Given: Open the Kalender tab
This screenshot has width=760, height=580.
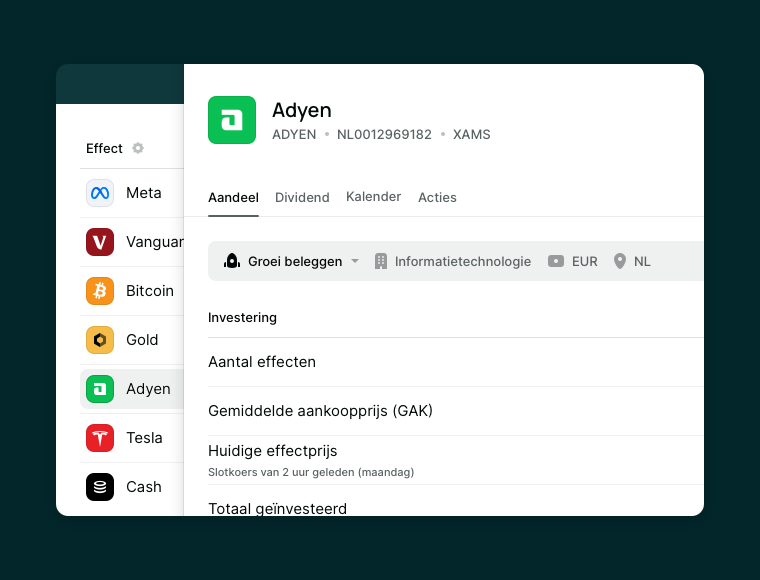Looking at the screenshot, I should (373, 197).
